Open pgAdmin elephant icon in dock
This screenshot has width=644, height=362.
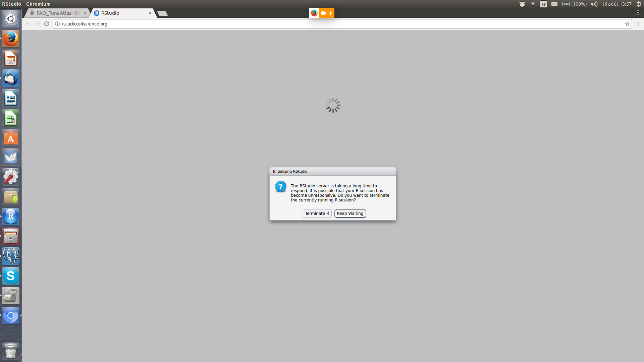tap(11, 256)
